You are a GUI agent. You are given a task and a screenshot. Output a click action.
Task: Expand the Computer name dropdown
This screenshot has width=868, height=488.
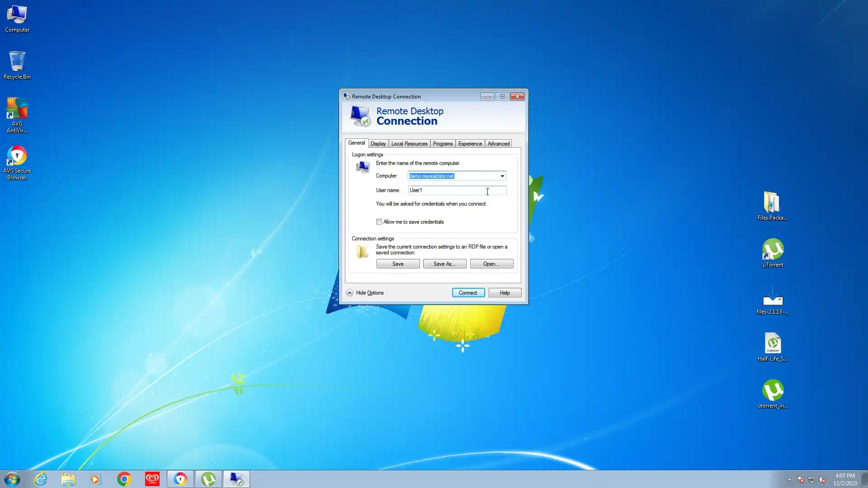coord(502,176)
